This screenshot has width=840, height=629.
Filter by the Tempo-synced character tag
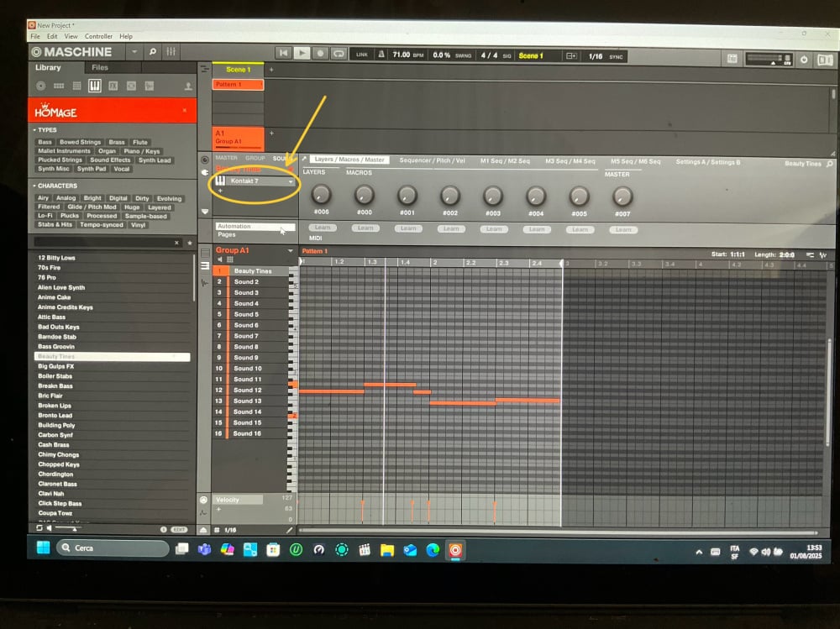pyautogui.click(x=102, y=224)
